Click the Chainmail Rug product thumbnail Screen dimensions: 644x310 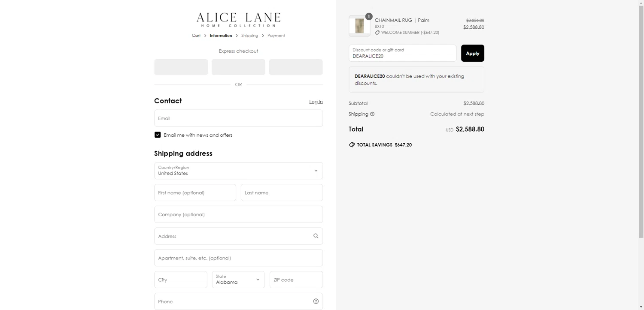coord(359,26)
